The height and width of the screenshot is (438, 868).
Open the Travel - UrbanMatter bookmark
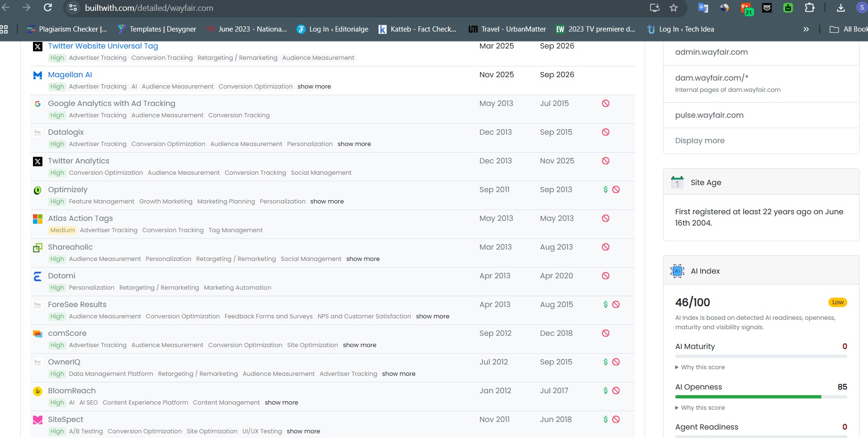(x=507, y=29)
